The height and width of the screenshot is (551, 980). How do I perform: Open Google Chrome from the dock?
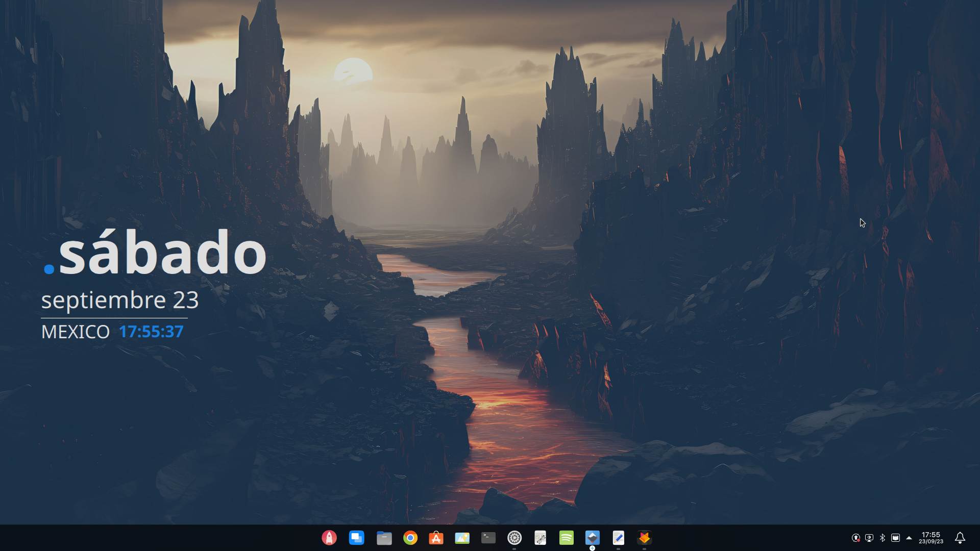coord(410,538)
